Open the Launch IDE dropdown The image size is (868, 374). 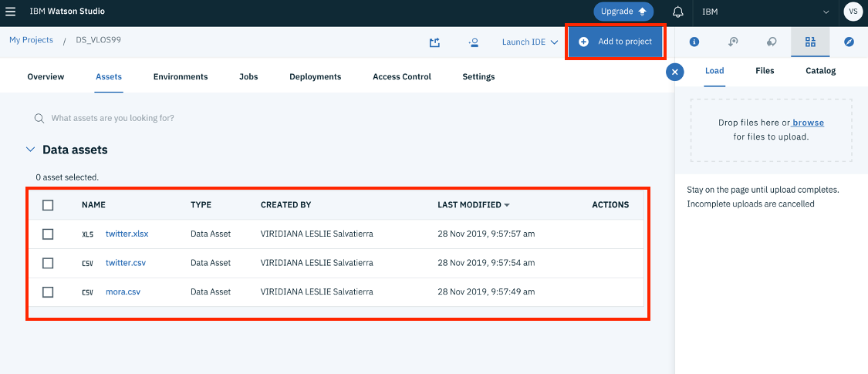pyautogui.click(x=530, y=42)
